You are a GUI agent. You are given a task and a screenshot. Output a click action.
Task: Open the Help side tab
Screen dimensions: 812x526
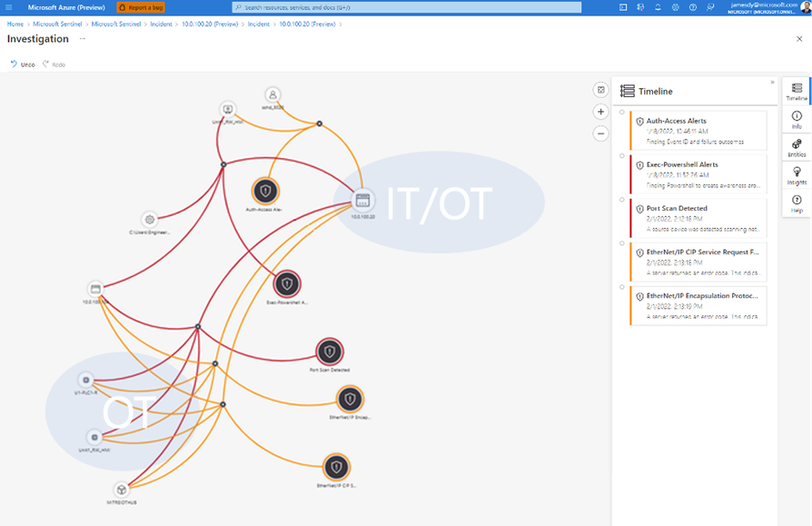tap(797, 203)
